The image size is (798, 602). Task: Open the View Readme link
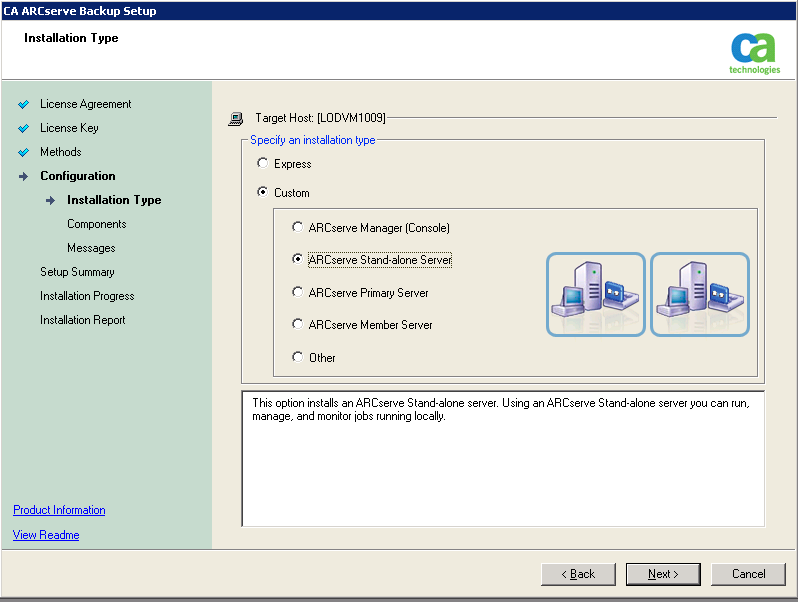pos(46,535)
